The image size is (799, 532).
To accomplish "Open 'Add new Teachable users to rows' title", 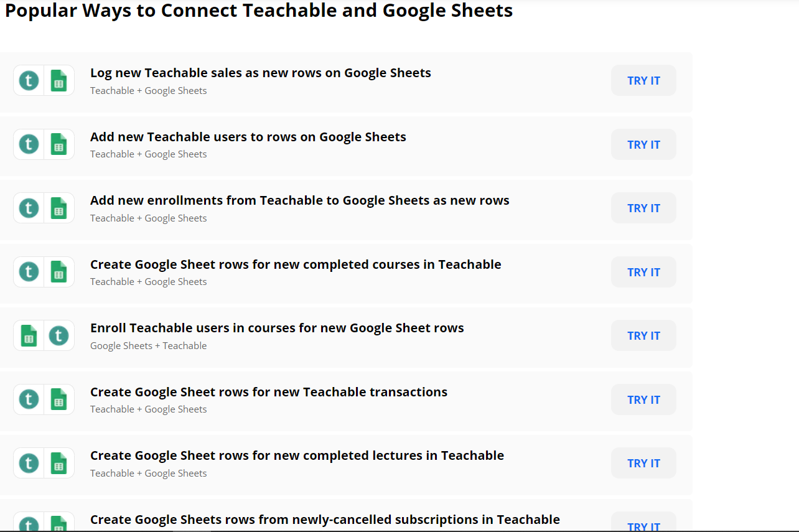I will [248, 137].
